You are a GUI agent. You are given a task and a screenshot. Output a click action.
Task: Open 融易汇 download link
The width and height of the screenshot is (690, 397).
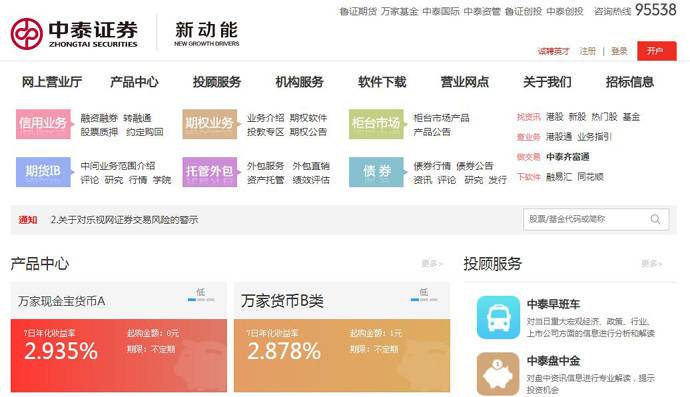coord(559,177)
